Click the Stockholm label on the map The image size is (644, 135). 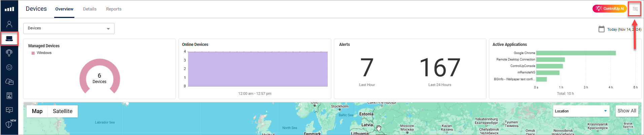point(340,106)
